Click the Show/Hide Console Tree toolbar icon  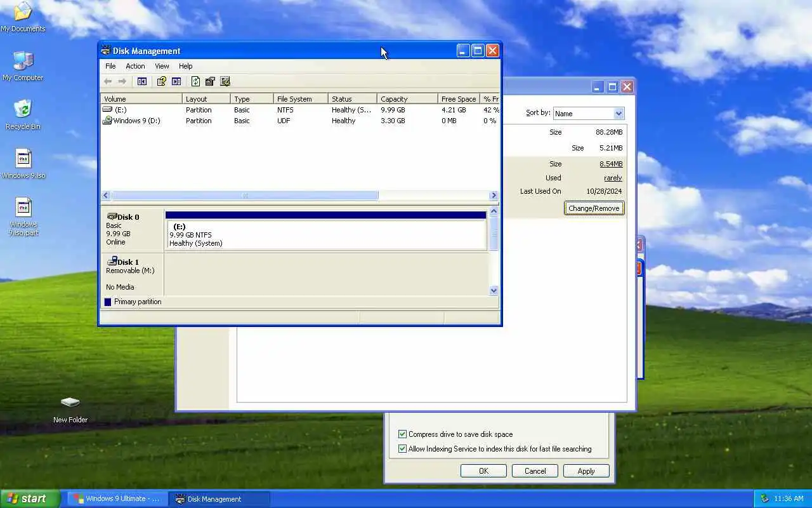[x=142, y=81]
